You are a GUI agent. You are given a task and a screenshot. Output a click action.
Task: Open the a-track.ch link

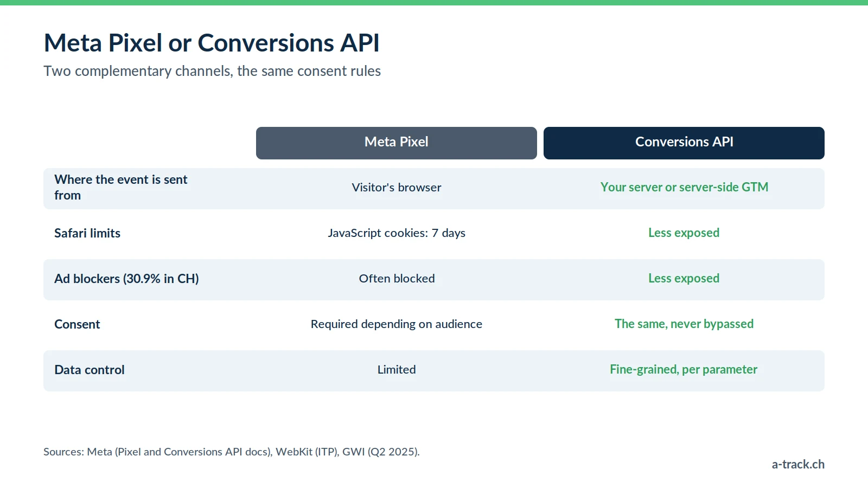pos(798,464)
